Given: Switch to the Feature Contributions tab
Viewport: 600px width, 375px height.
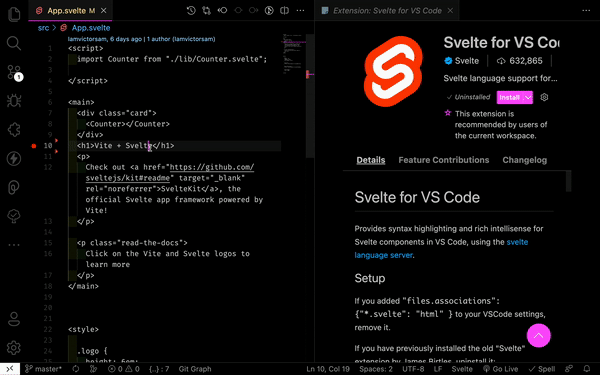Looking at the screenshot, I should (443, 160).
